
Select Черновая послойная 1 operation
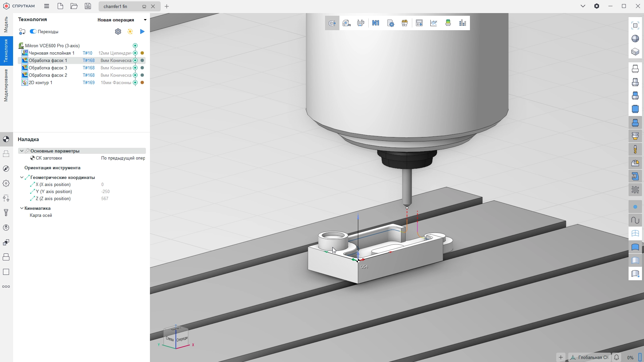(52, 53)
